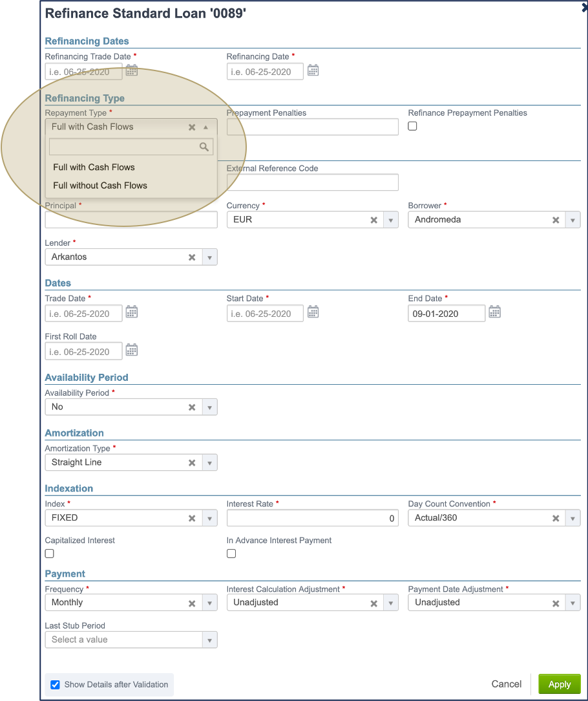
Task: Clear the Monthly frequency selection
Action: (192, 603)
